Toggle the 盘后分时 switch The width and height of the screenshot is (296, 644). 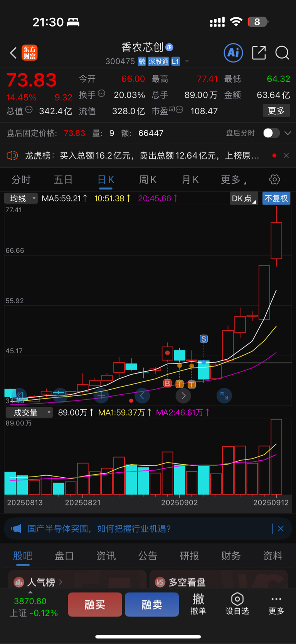(x=271, y=133)
